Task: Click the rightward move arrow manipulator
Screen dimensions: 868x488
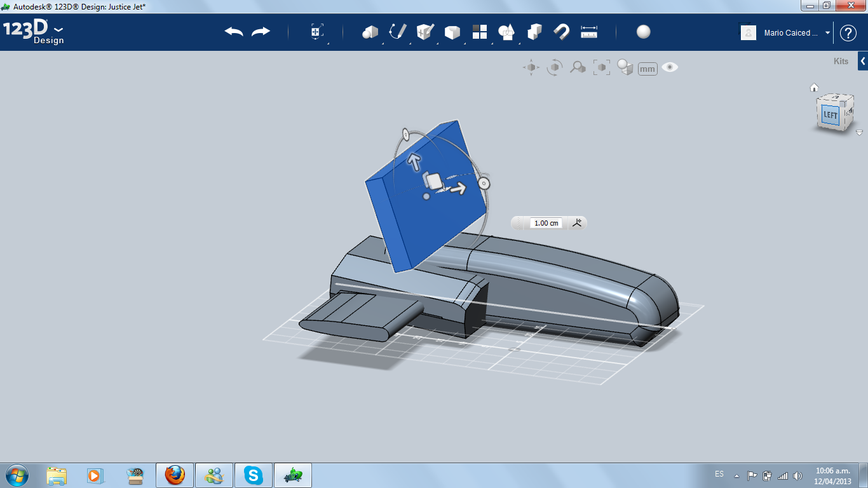Action: (458, 188)
